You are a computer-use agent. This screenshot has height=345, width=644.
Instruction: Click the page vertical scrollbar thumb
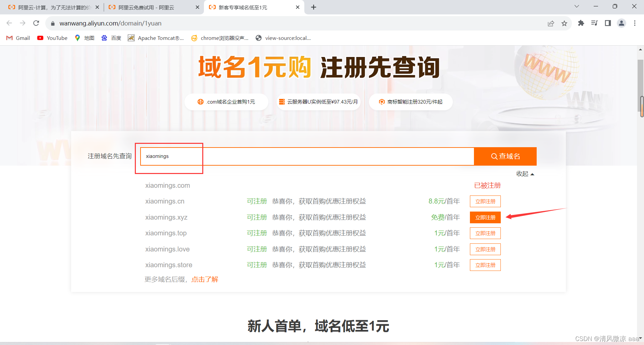[x=640, y=85]
